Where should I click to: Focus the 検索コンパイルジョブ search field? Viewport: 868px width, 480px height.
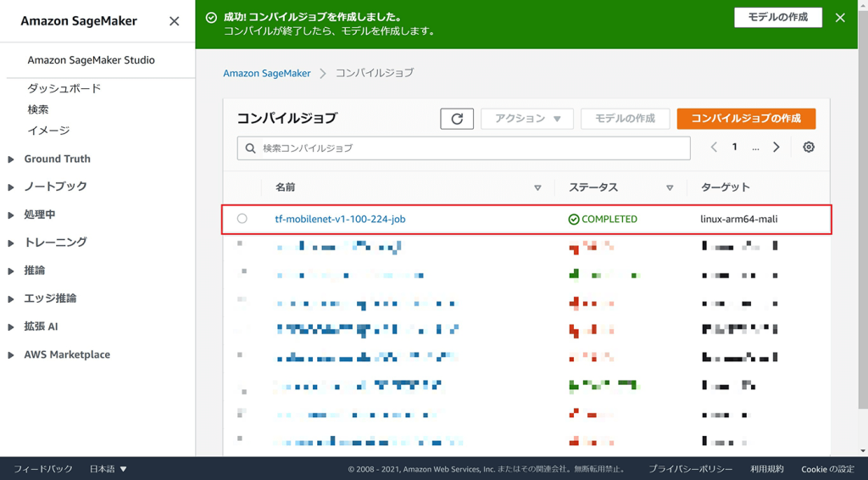pos(464,148)
